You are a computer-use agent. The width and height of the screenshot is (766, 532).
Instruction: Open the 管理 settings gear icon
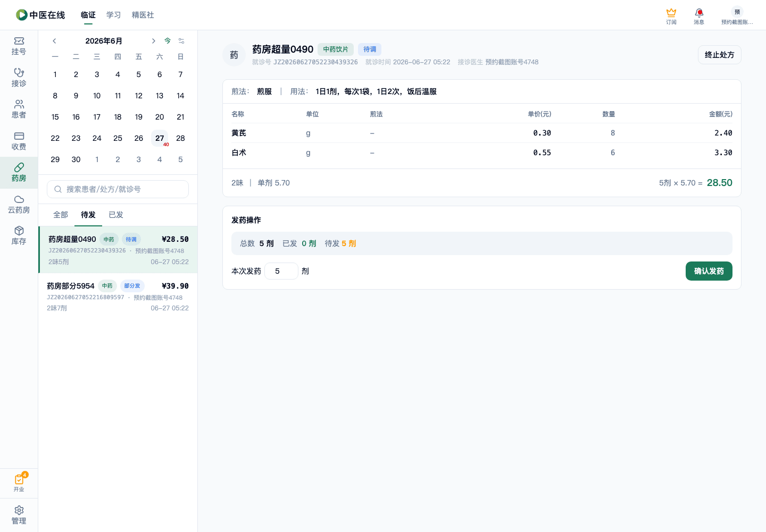click(19, 515)
